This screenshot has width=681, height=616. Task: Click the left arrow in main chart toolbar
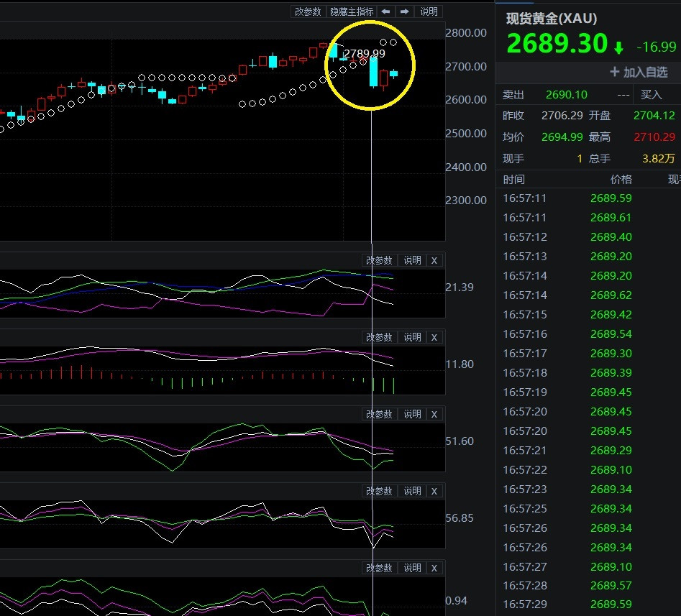pyautogui.click(x=386, y=12)
